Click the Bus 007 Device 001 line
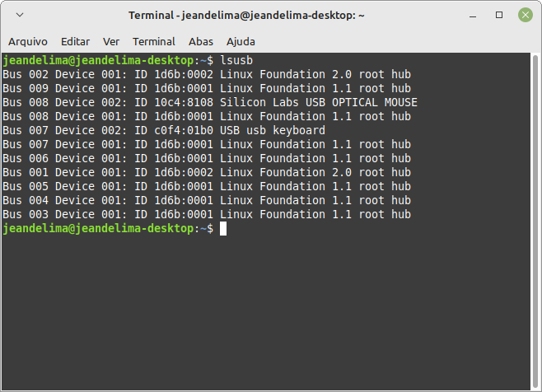Screen dimensions: 542x392 (207, 144)
